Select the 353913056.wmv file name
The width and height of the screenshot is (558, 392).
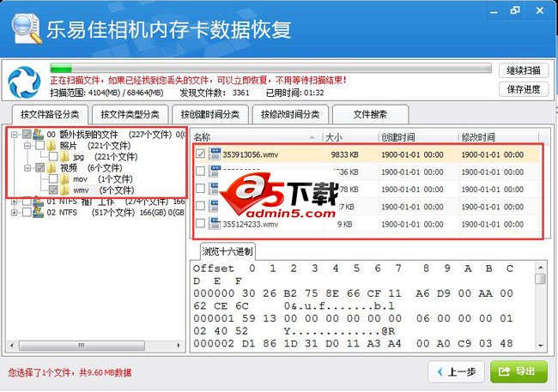coord(251,154)
